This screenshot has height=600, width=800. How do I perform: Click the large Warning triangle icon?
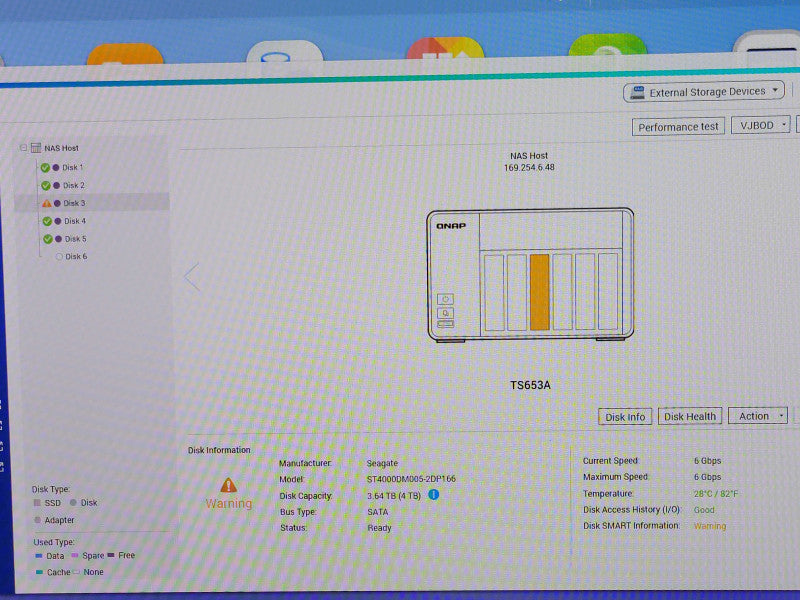click(229, 485)
